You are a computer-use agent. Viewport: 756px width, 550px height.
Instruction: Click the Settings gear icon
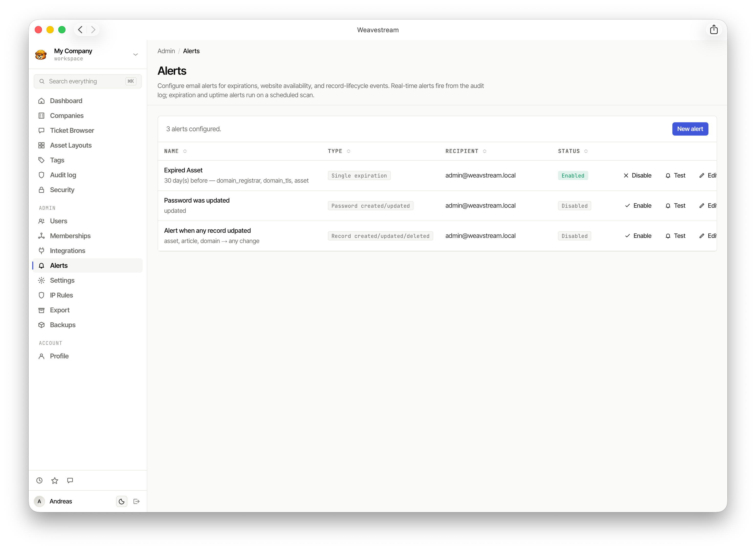click(41, 280)
